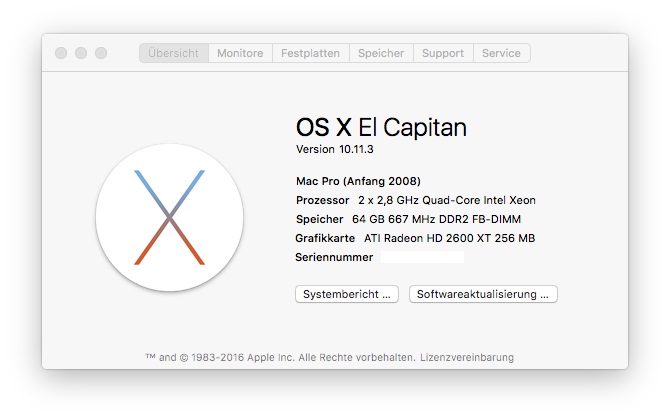Click the OS X El Capitan logo
The width and height of the screenshot is (670, 419).
169,217
